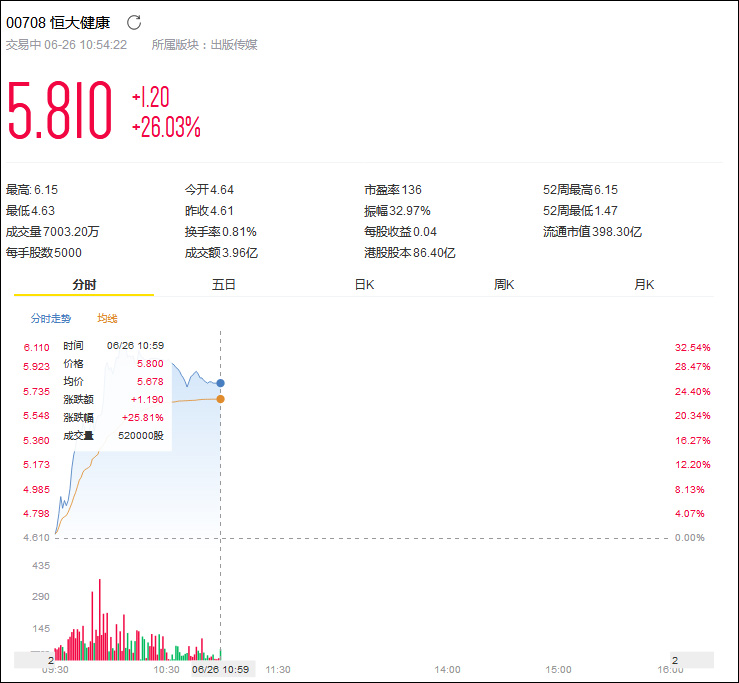Click the tooltip 涨跌幅 +25.81% row
The height and width of the screenshot is (683, 739).
click(114, 417)
